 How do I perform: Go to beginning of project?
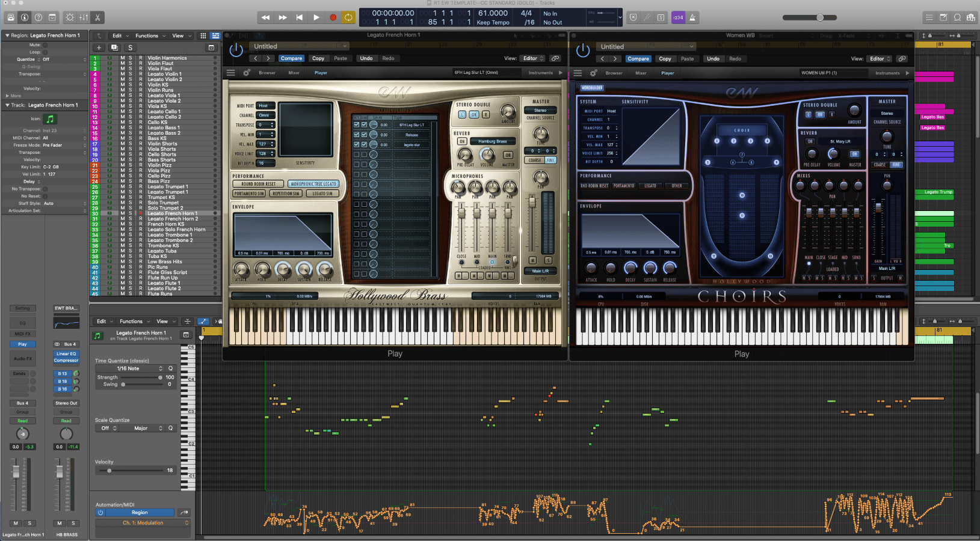[x=299, y=17]
